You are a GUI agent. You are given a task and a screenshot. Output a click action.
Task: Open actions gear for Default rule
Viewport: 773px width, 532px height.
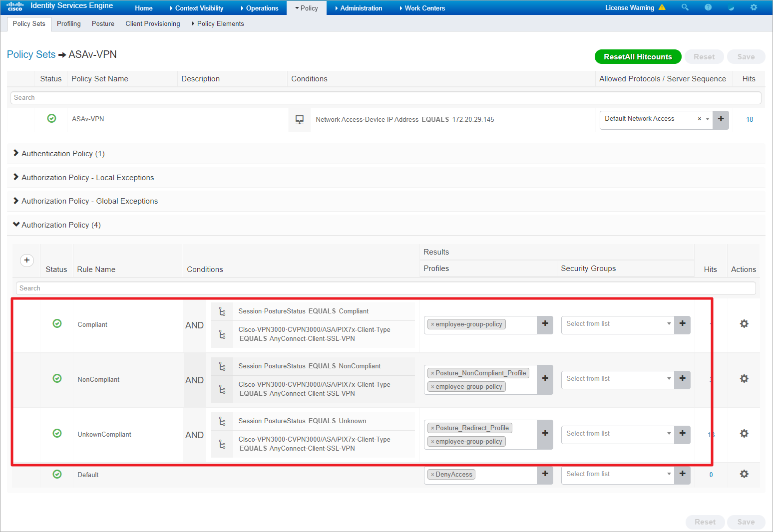pos(744,474)
